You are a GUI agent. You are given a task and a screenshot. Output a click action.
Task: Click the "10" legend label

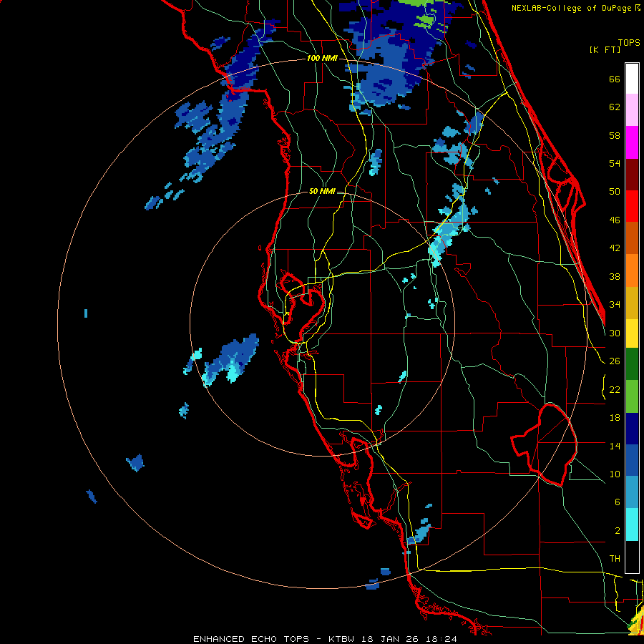click(615, 474)
